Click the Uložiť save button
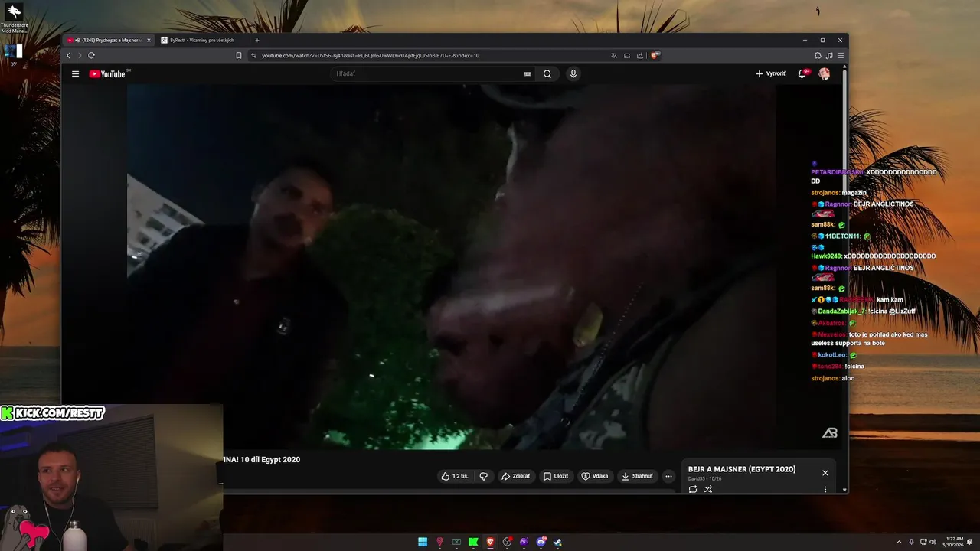 pos(556,476)
